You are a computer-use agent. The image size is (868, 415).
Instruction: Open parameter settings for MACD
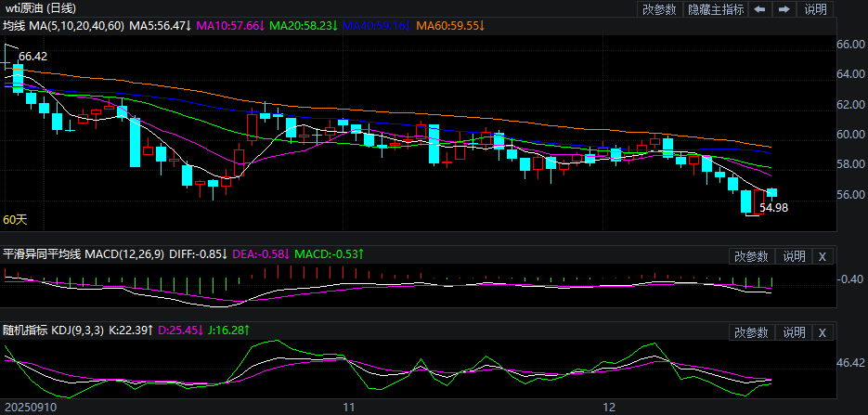[x=751, y=256]
